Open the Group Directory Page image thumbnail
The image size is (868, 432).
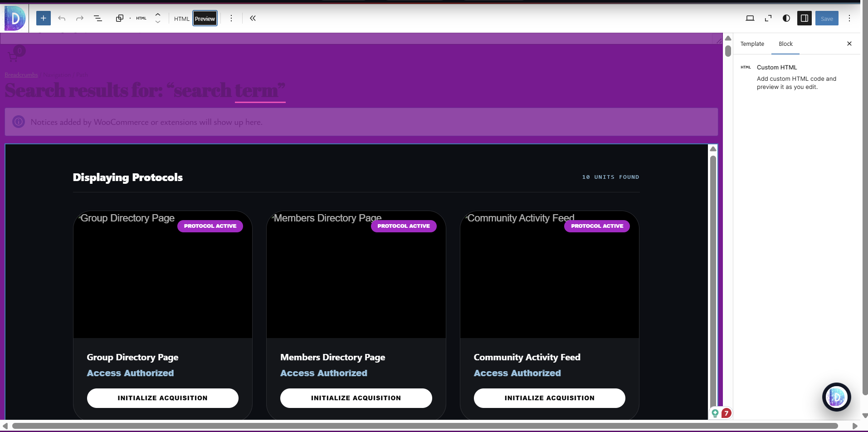point(163,275)
